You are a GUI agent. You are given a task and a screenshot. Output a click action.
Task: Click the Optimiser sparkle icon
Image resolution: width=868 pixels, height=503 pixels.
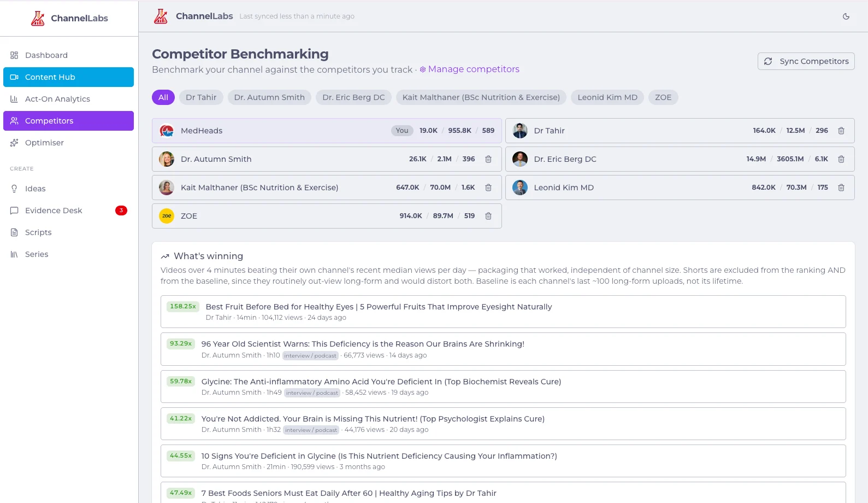(x=14, y=143)
